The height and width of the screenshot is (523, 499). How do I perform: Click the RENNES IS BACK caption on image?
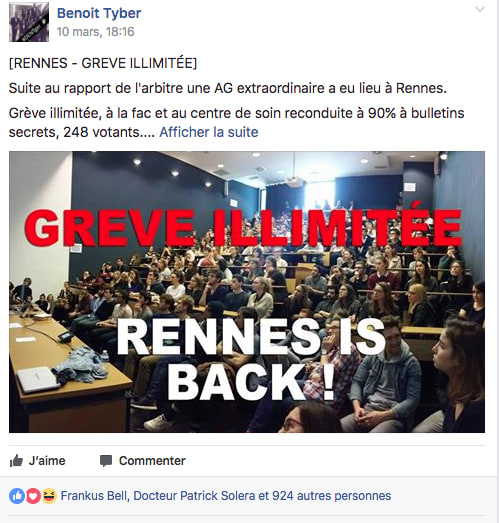click(x=251, y=360)
